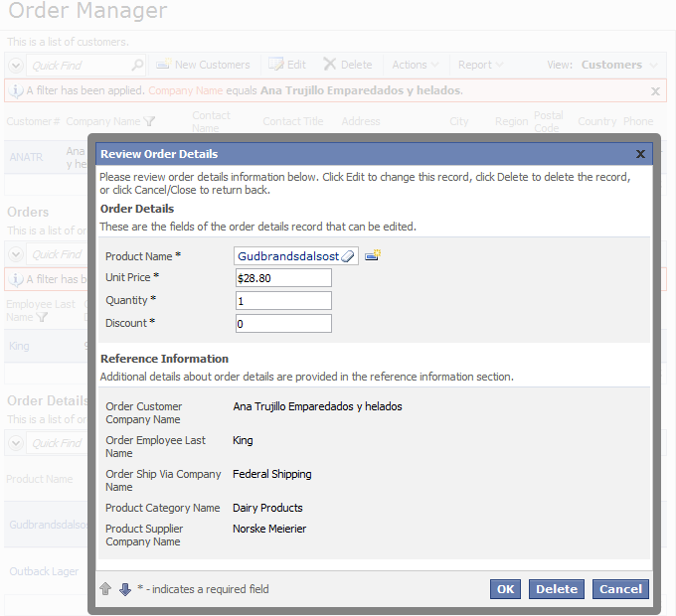Screen dimensions: 676x616
Task: Click the Company Name column filter icon
Action: (149, 122)
